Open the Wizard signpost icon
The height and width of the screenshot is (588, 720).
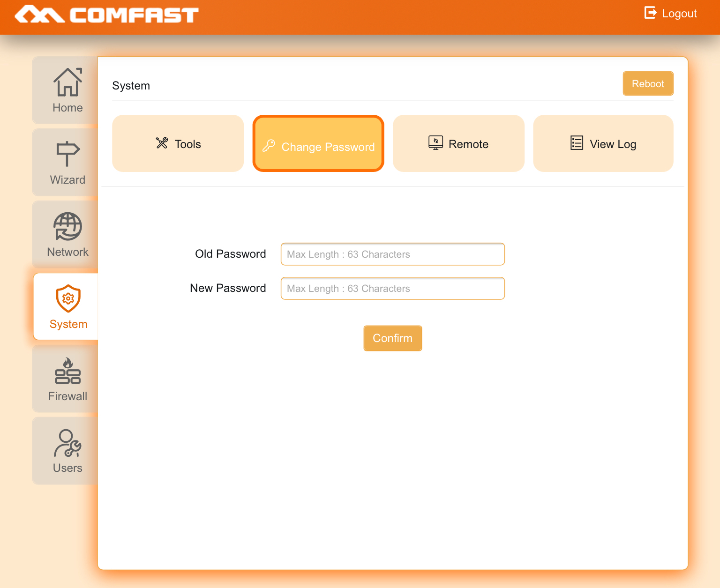click(x=68, y=154)
